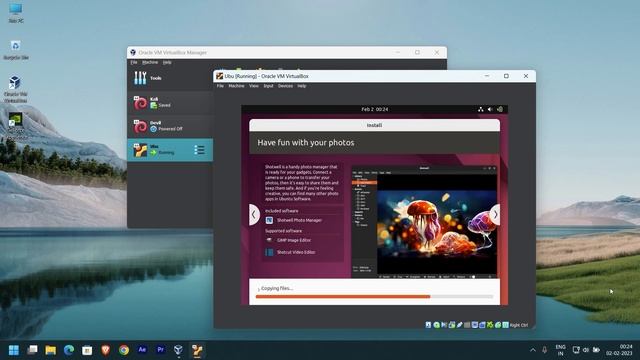This screenshot has height=360, width=640.
Task: Open Machine menu in Ubu VM window
Action: click(236, 86)
